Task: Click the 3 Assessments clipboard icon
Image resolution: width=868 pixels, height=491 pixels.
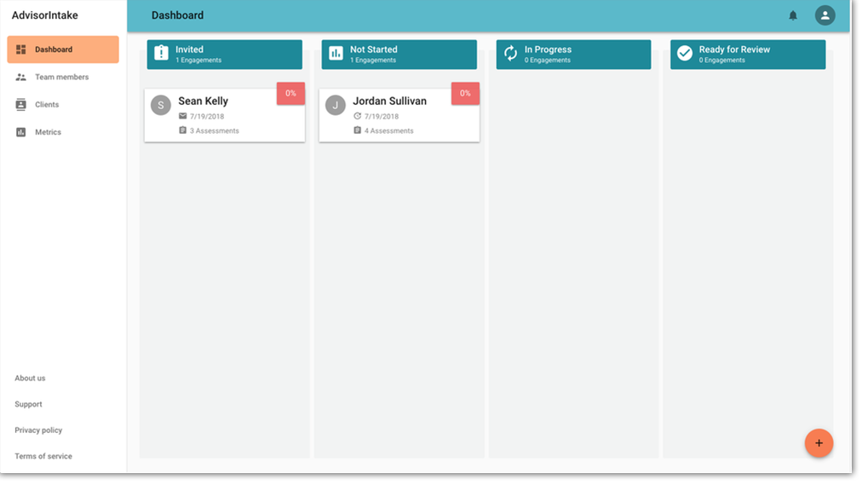Action: coord(182,130)
